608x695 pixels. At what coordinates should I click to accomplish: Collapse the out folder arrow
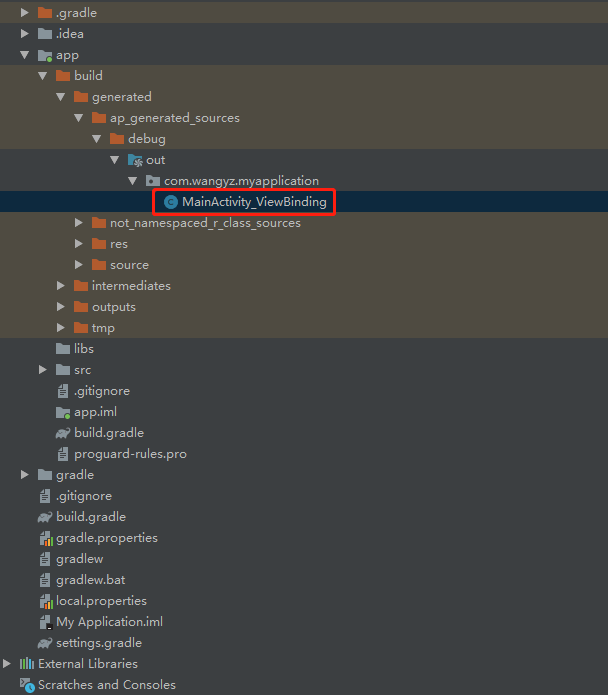(115, 160)
